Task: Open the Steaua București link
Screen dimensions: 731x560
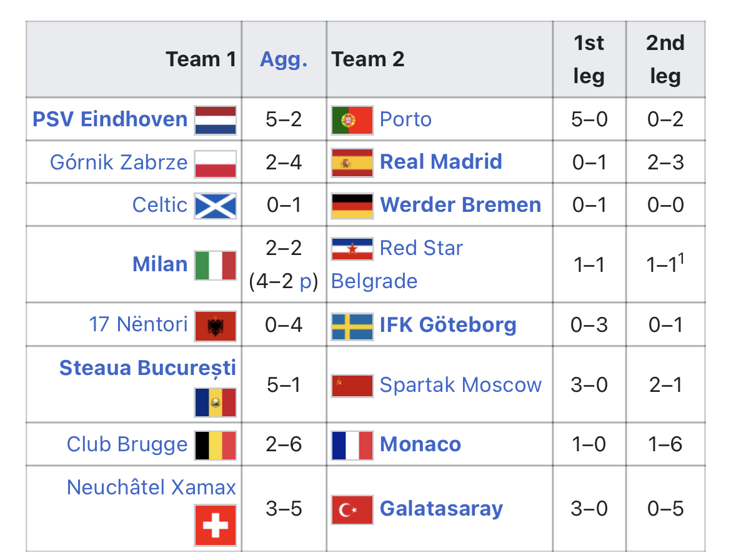Action: 147,367
